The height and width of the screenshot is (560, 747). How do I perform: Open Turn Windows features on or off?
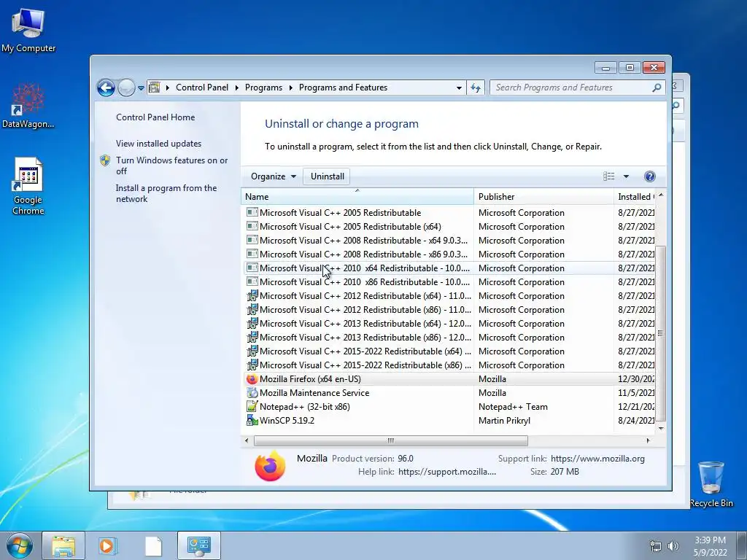[x=172, y=166]
